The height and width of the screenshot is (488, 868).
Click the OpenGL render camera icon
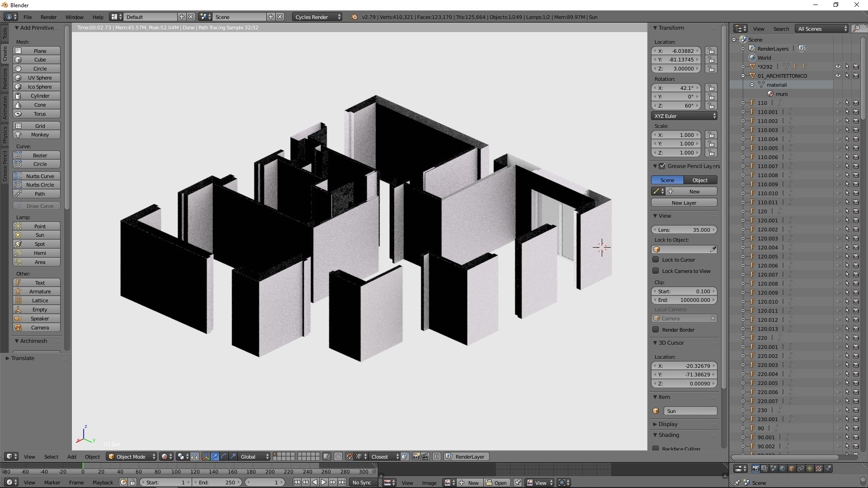click(416, 457)
